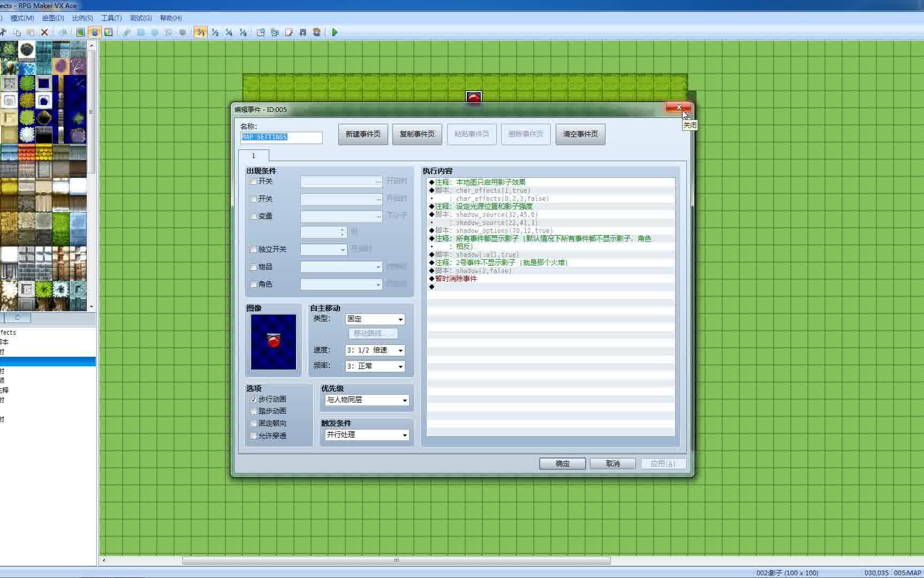Open the 触发条件 trigger dropdown
The width and height of the screenshot is (924, 578).
click(367, 435)
